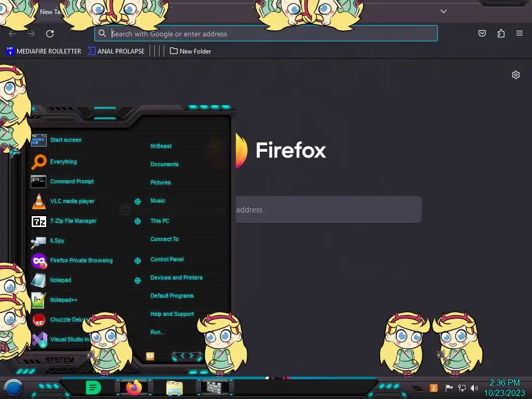Viewport: 532px width, 399px height.
Task: Open Devices and Printers
Action: (x=176, y=277)
